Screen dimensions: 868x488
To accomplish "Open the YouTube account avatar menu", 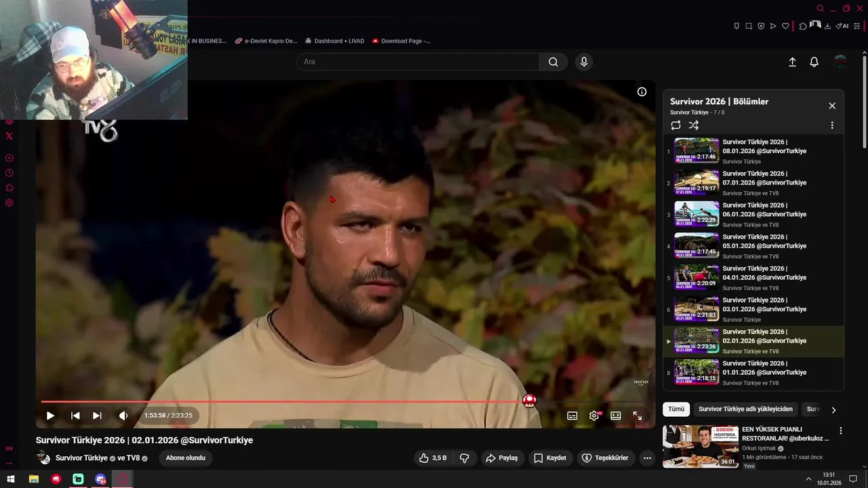I will [840, 62].
